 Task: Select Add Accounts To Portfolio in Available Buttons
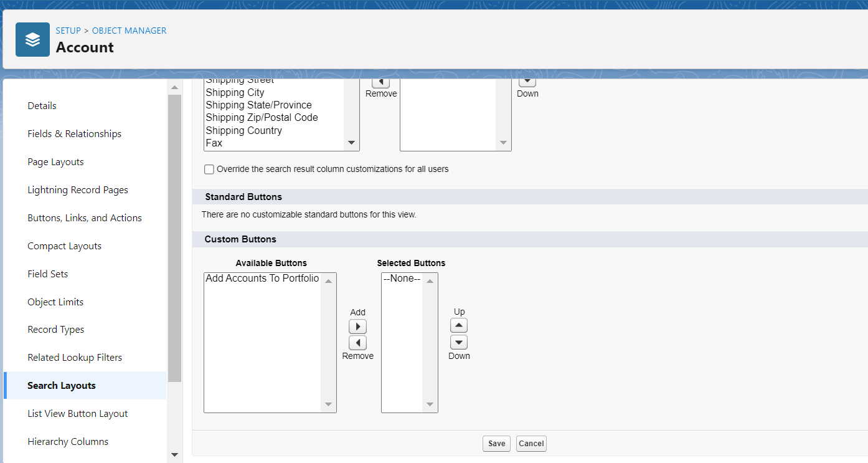point(262,279)
